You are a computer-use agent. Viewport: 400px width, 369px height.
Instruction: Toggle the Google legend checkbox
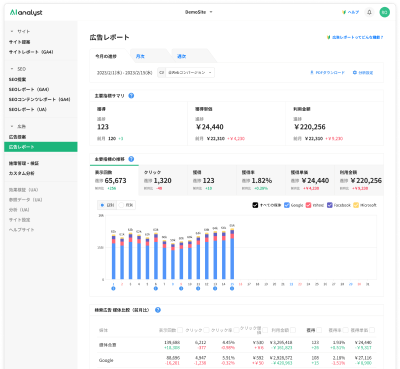pos(287,205)
